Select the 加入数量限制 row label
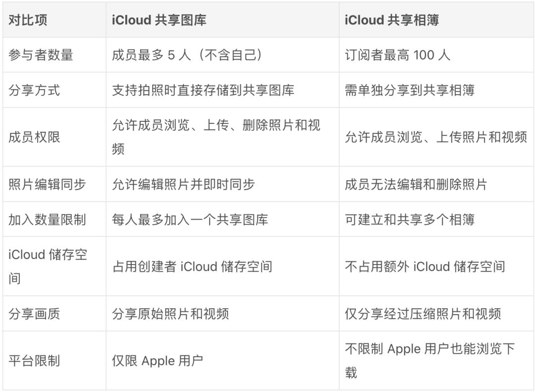 pyautogui.click(x=54, y=219)
